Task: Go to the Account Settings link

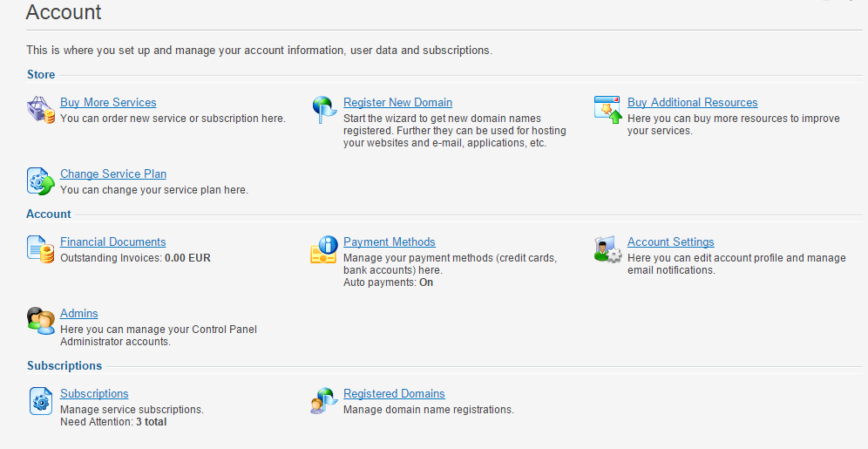Action: (x=671, y=242)
